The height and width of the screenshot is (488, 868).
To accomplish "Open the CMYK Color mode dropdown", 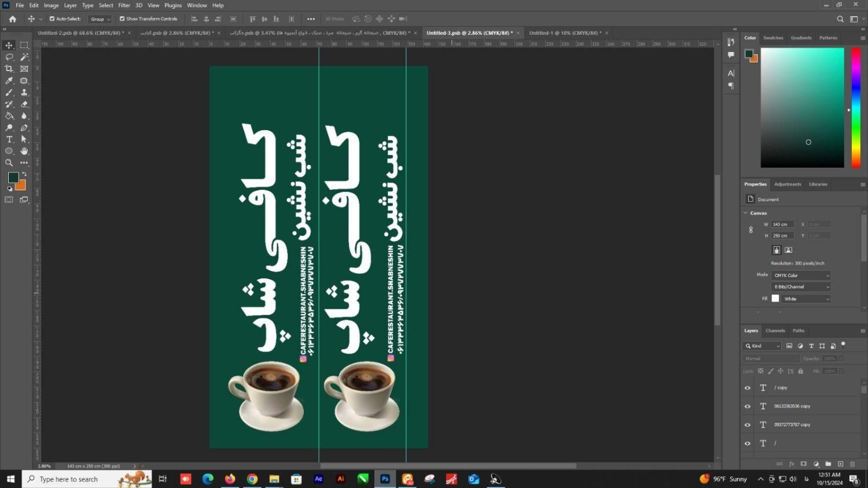I will [801, 275].
